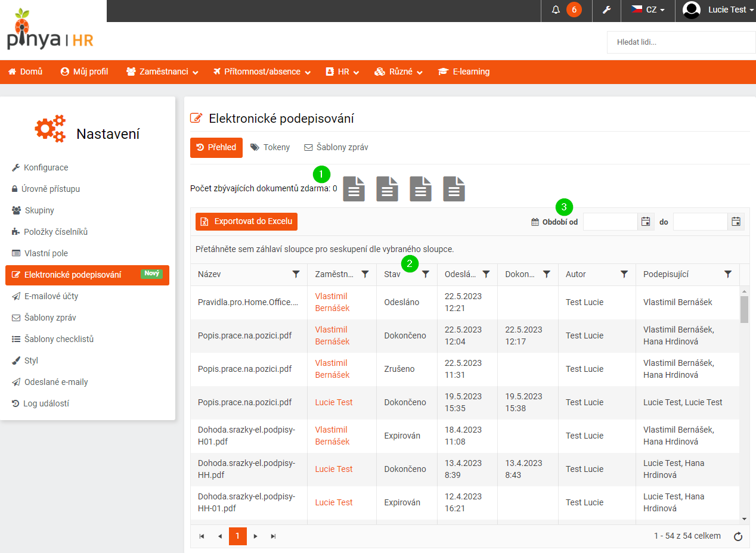756x553 pixels.
Task: Open filter for the Název column
Action: [296, 274]
